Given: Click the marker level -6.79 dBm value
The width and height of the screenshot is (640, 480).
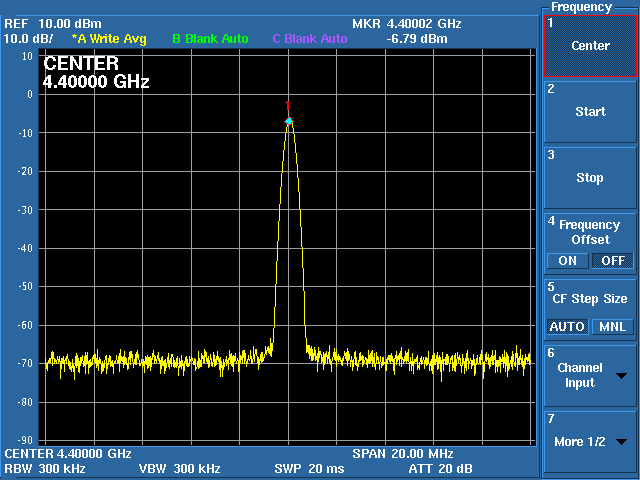Looking at the screenshot, I should point(417,39).
